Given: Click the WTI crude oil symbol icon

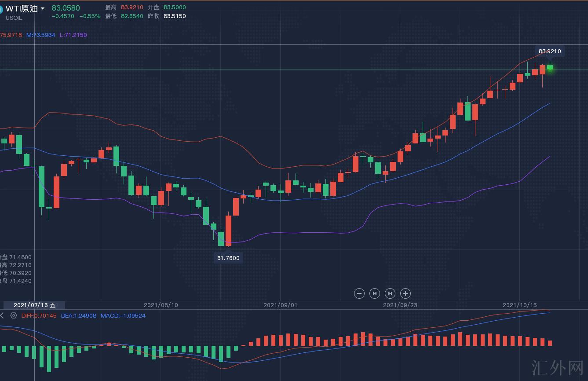Looking at the screenshot, I should (x=1, y=9).
